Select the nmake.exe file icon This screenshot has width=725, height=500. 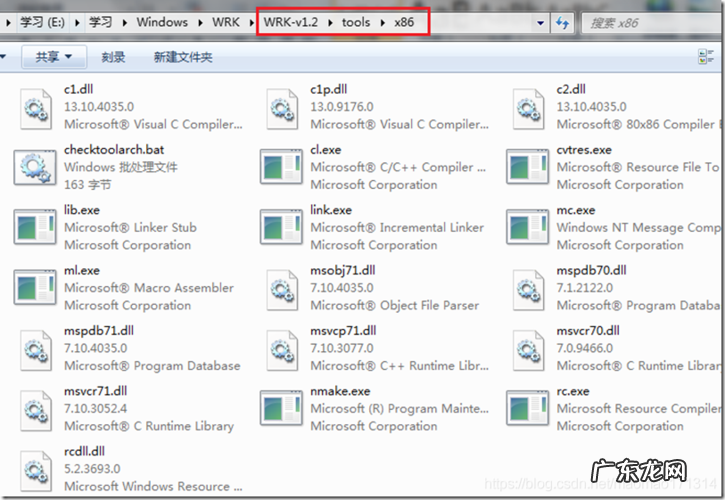pos(282,408)
